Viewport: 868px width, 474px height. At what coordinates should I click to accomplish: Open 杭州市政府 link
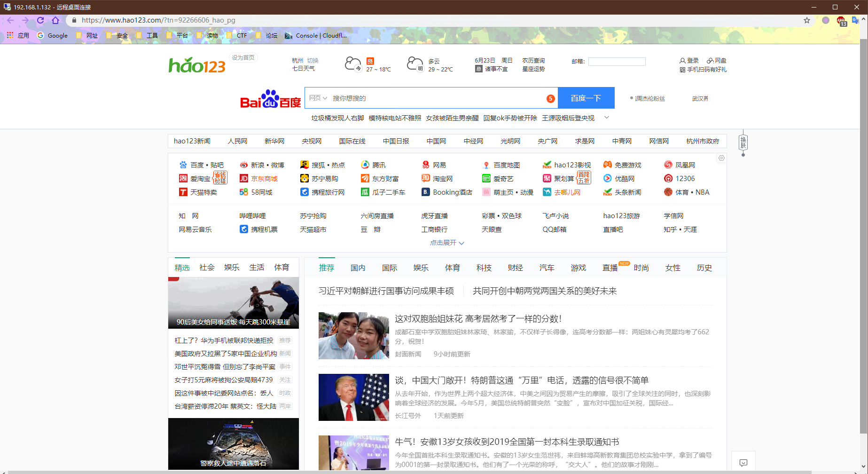[703, 141]
